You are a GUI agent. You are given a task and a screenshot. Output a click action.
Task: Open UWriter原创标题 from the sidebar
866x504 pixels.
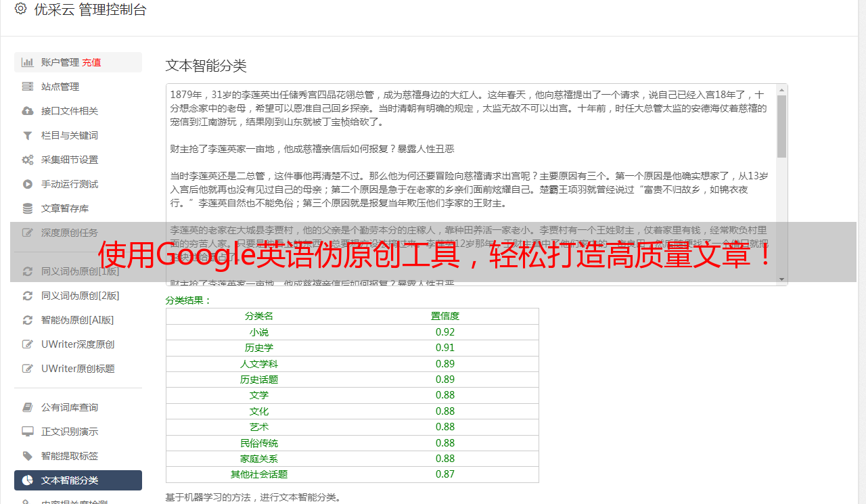click(x=77, y=369)
